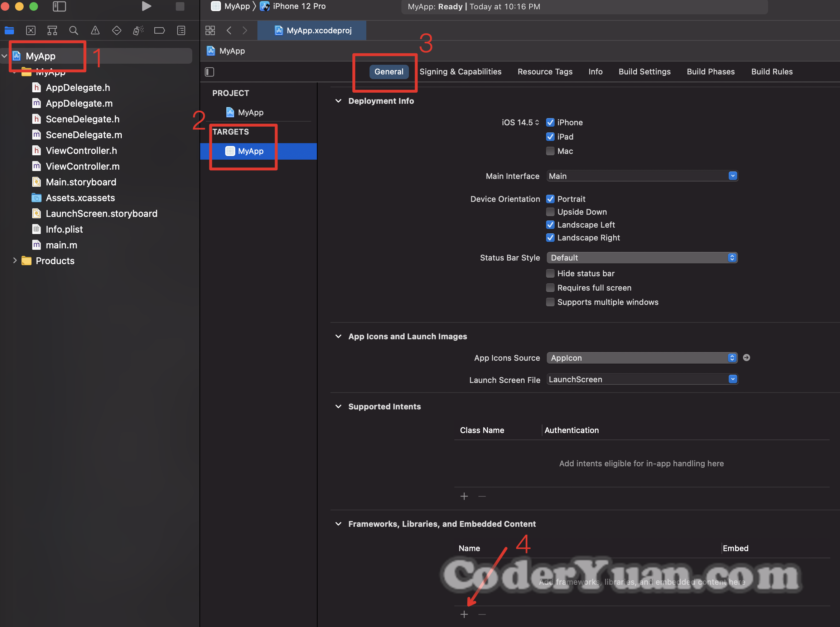Viewport: 840px width, 627px height.
Task: Open the Symbol navigator icon
Action: pos(52,30)
